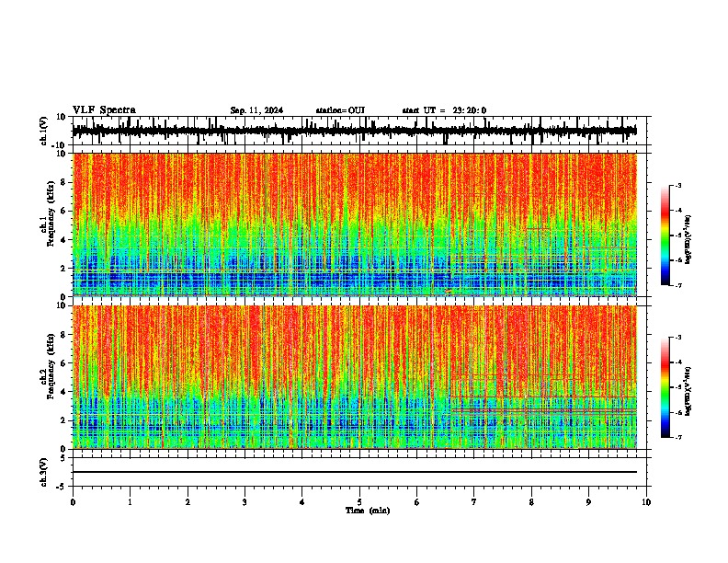Click the ch.2 spectrogram plot area

tap(354, 377)
